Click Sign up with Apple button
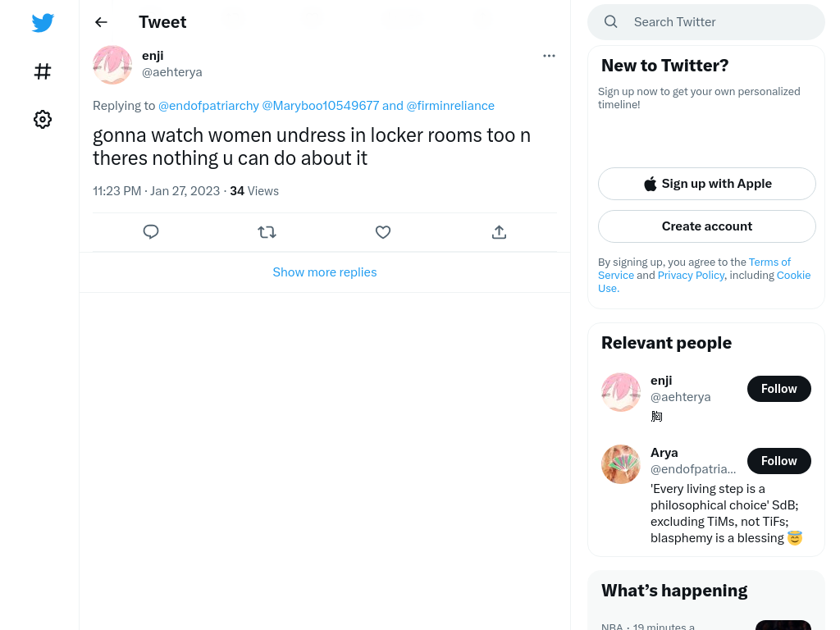The width and height of the screenshot is (840, 630). coord(707,184)
